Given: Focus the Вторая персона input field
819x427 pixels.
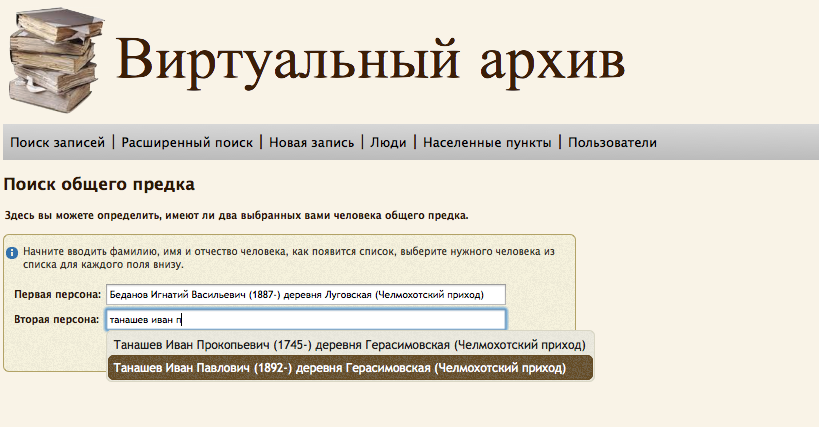Looking at the screenshot, I should click(x=306, y=319).
